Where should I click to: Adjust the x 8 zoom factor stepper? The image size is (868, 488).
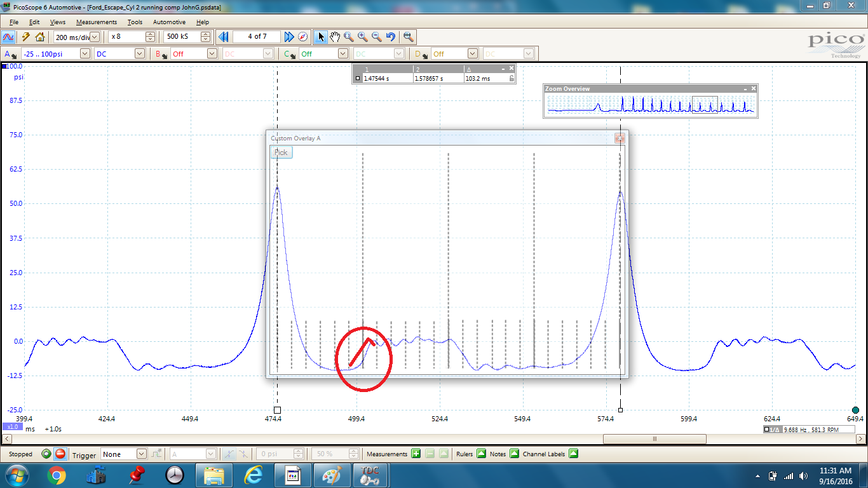point(151,37)
